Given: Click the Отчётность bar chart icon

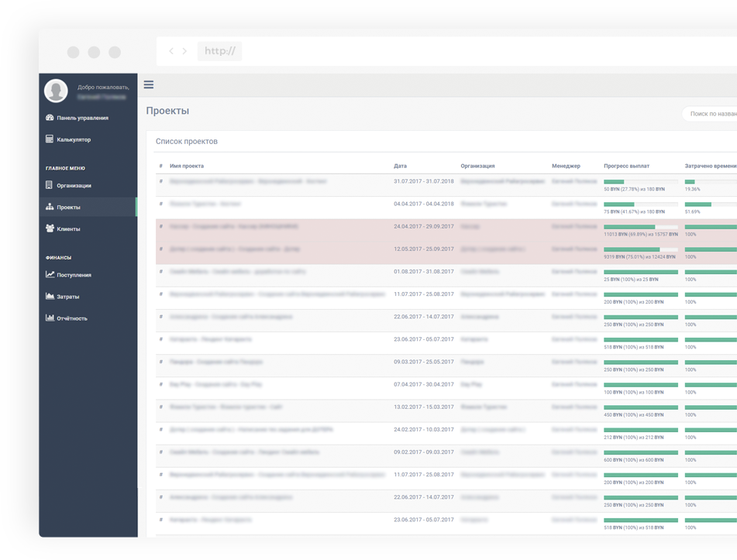Looking at the screenshot, I should [x=50, y=318].
